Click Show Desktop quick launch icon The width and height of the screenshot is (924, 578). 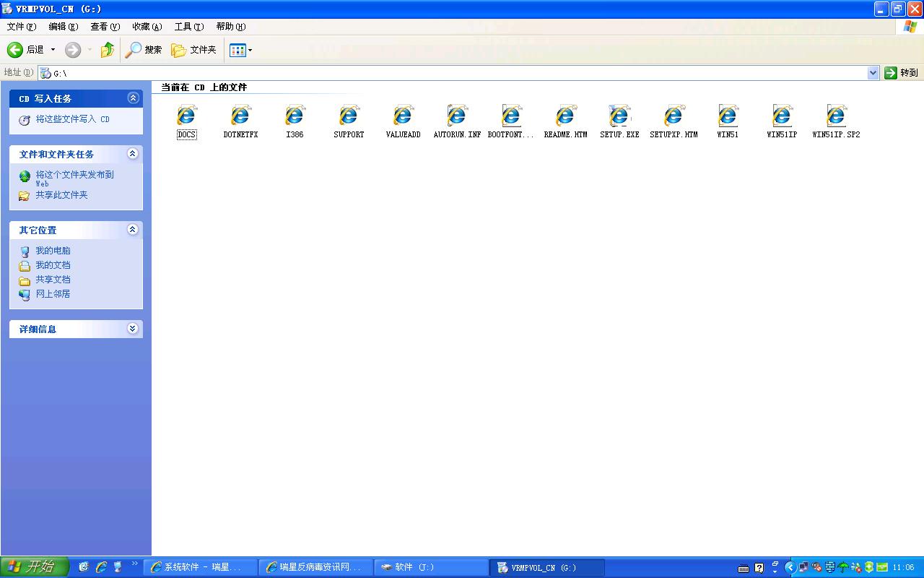[x=84, y=567]
